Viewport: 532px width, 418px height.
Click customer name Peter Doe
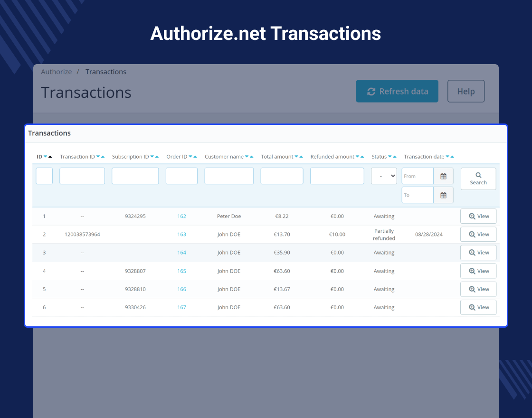coord(229,216)
